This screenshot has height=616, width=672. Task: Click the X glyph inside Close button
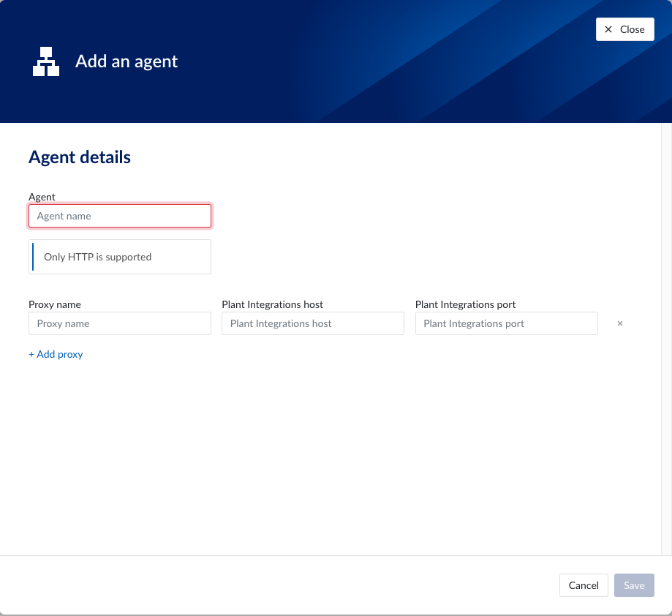608,29
